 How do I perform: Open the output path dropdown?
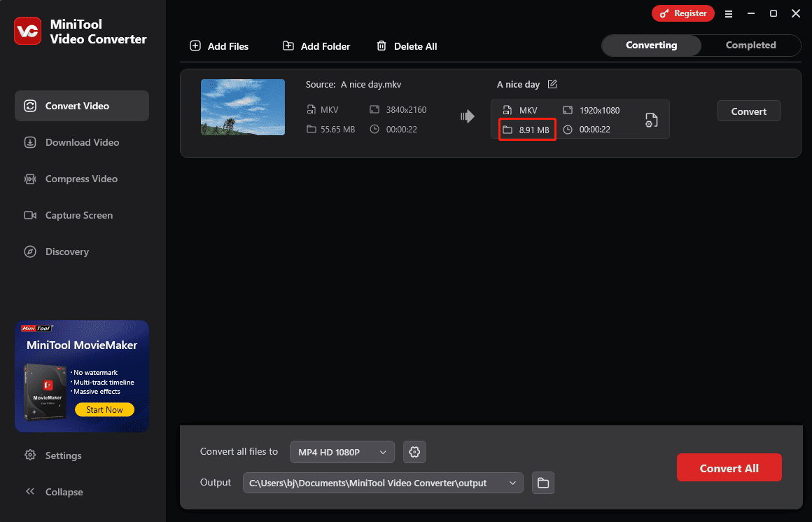[383, 483]
